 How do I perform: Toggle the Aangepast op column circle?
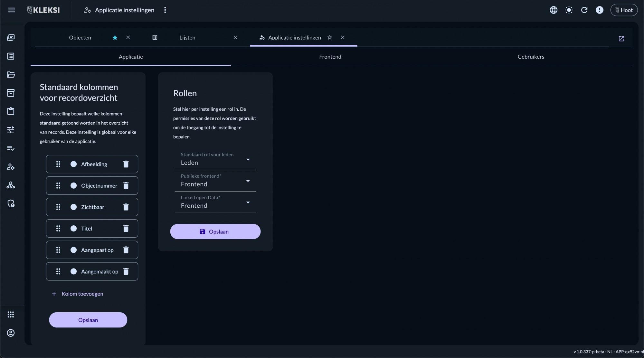click(x=73, y=250)
